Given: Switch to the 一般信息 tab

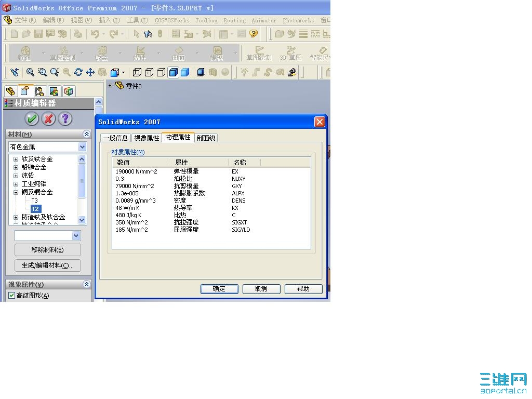Looking at the screenshot, I should pos(115,138).
